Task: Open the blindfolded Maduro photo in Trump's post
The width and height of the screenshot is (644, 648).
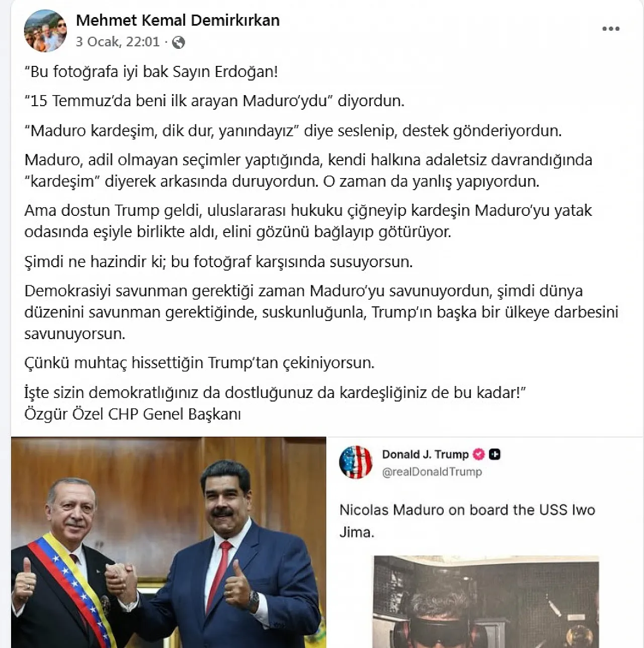Action: tap(486, 602)
